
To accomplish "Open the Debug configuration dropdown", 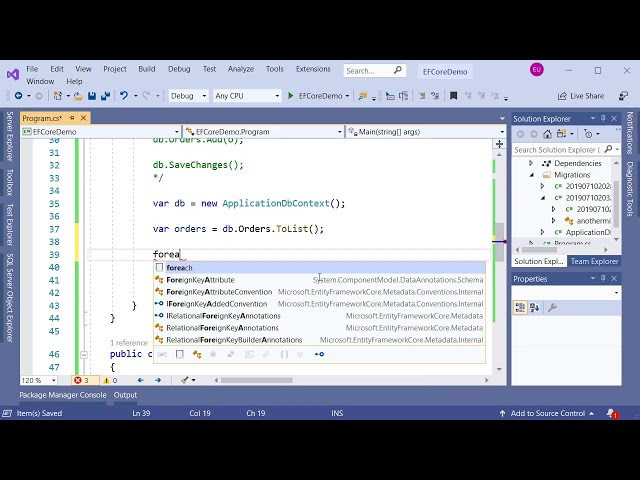I will (204, 96).
